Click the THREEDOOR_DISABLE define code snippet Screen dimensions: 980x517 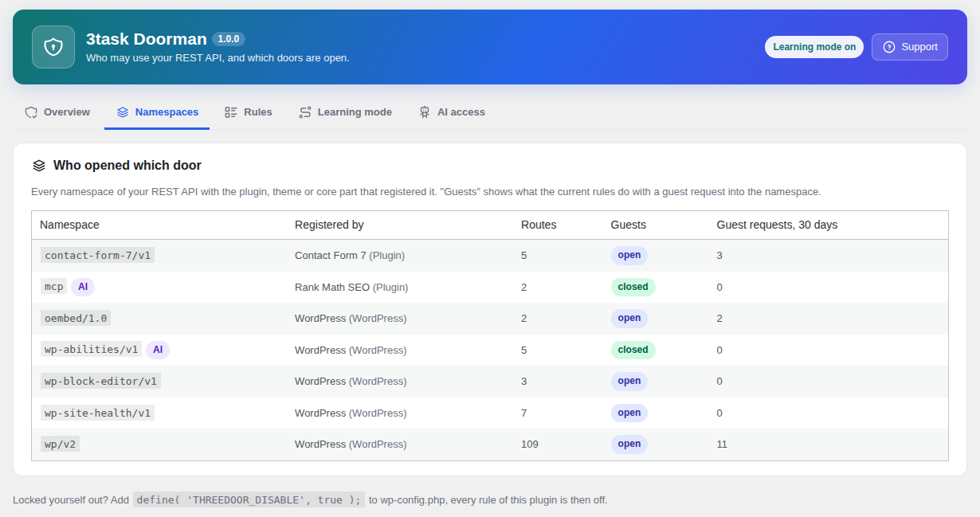click(249, 500)
